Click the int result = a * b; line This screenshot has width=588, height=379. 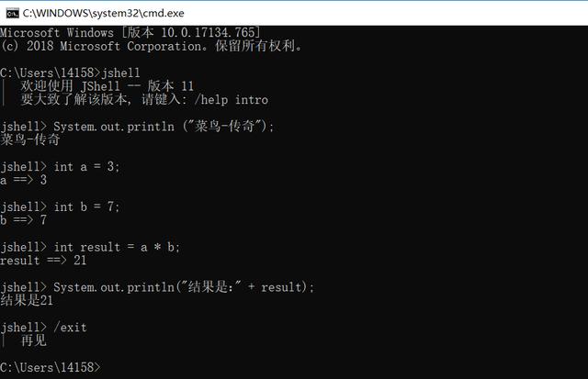point(117,247)
